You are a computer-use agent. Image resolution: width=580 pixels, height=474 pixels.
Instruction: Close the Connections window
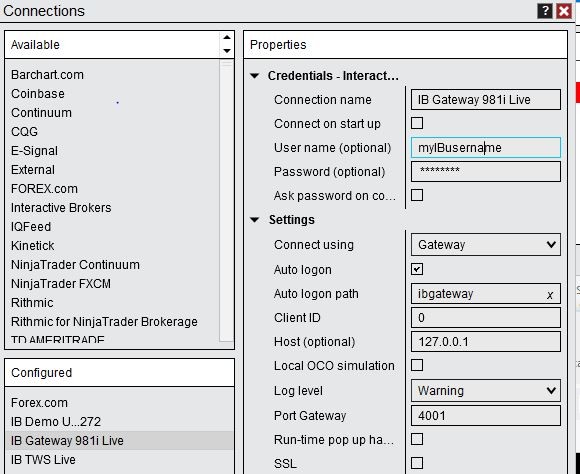coord(564,11)
